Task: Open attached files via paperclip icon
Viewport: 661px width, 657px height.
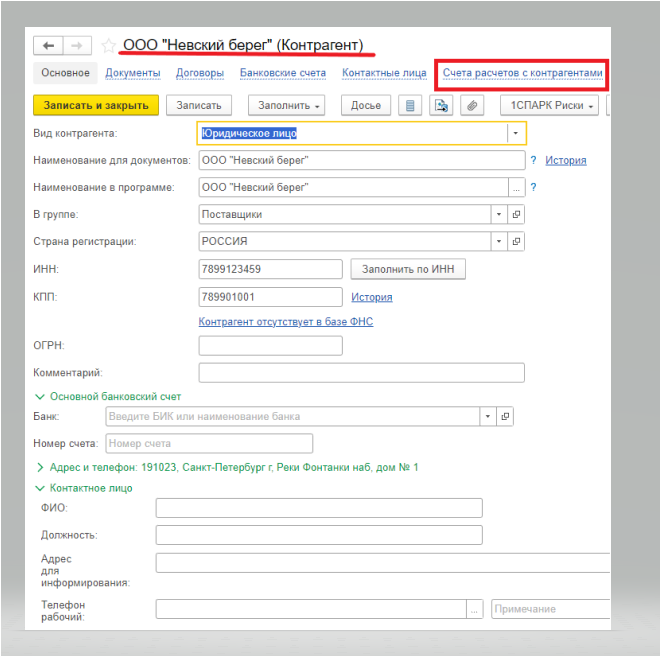Action: [x=472, y=105]
